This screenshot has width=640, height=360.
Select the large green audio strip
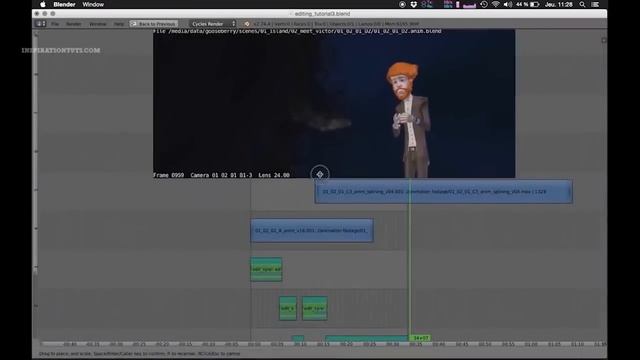[266, 269]
